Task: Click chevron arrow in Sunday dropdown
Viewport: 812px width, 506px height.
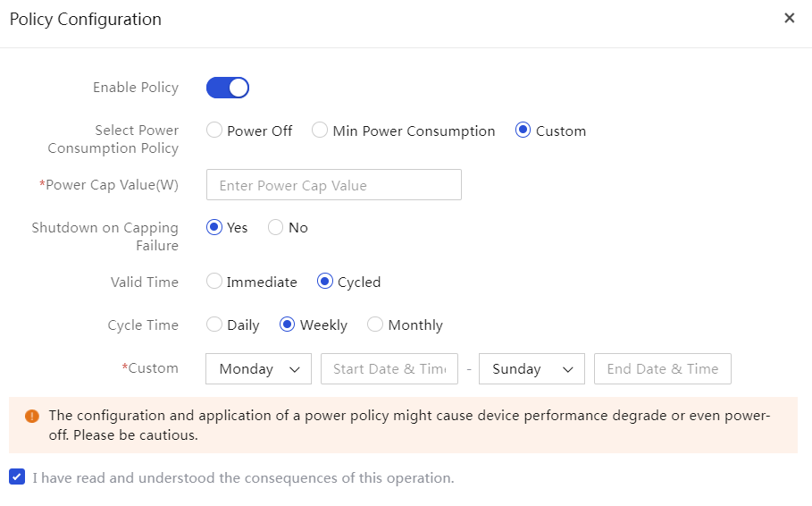Action: pos(568,369)
